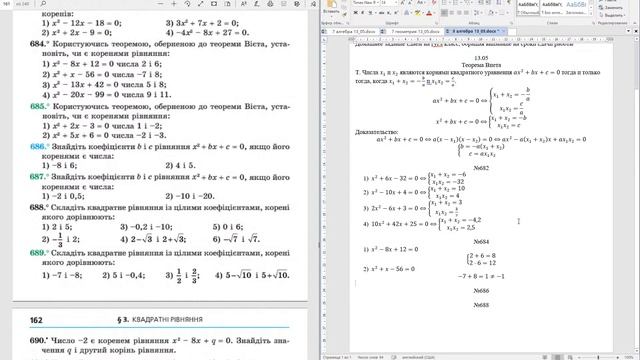Open paragraph shading options in Word
This screenshot has width=640, height=360.
tap(491, 13)
